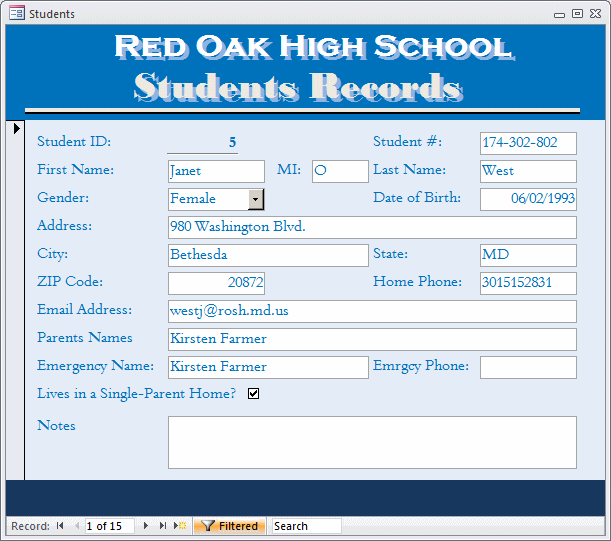
Task: Click the Home Phone: label
Action: click(x=418, y=281)
